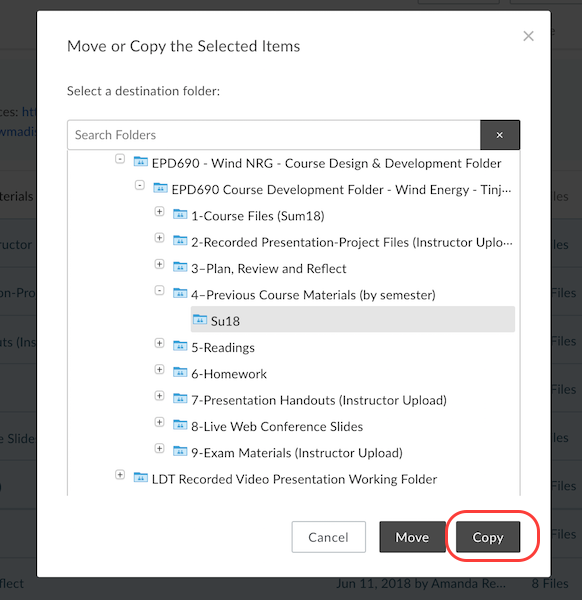Expand LDT Recorded Video Presentation Working Folder
This screenshot has height=600, width=582.
(x=120, y=475)
